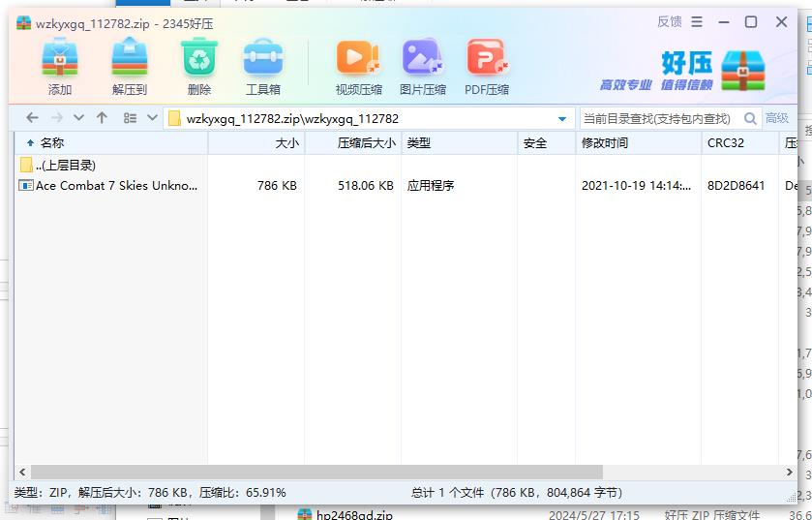Image resolution: width=812 pixels, height=520 pixels.
Task: Sort by the 大小 column header
Action: coord(256,143)
